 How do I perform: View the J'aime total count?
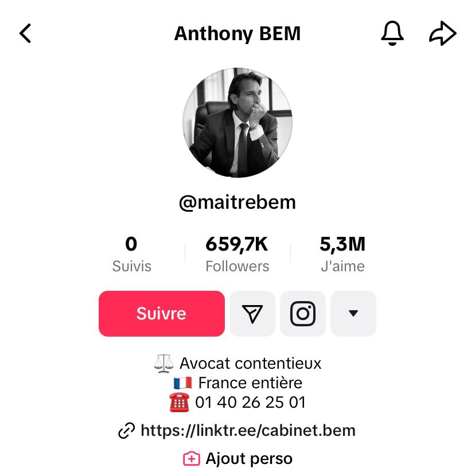tap(343, 252)
